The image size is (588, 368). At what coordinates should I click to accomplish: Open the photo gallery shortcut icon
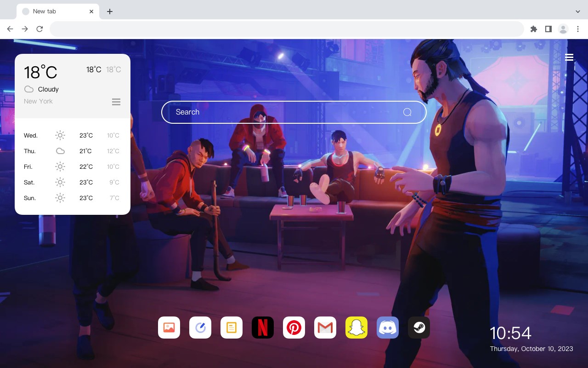(x=169, y=328)
